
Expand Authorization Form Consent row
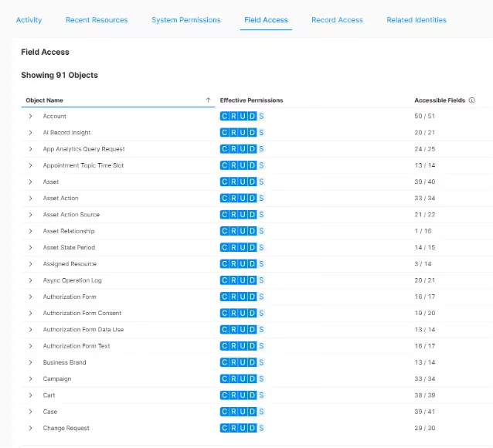coord(30,313)
